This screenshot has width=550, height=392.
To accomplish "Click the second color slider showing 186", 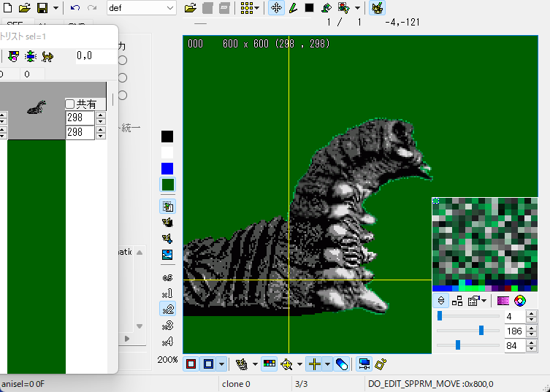I will pos(468,331).
